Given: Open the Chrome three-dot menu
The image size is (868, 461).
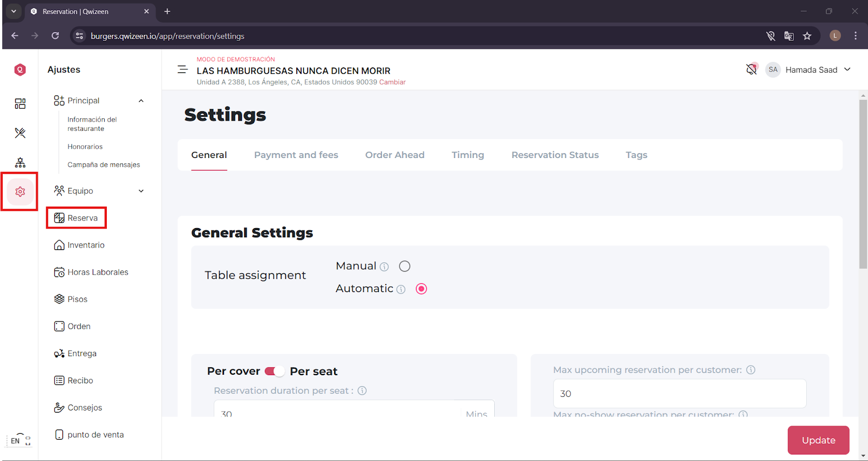Looking at the screenshot, I should [x=856, y=36].
